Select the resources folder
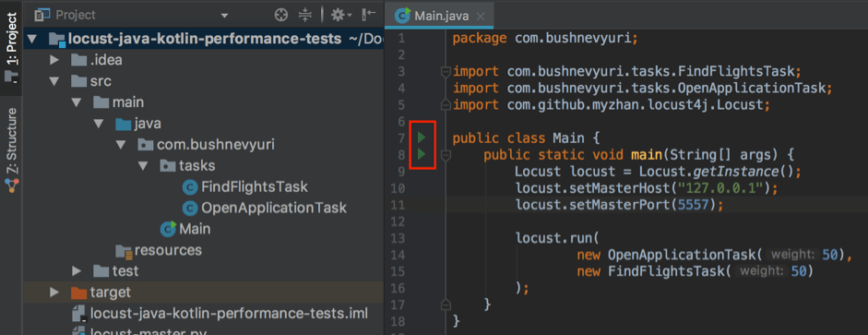 point(168,250)
